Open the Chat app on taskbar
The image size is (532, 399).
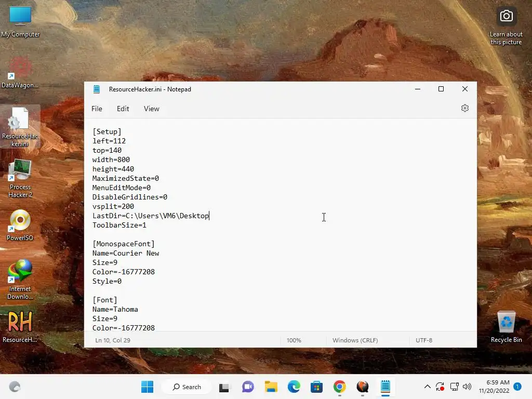[248, 387]
